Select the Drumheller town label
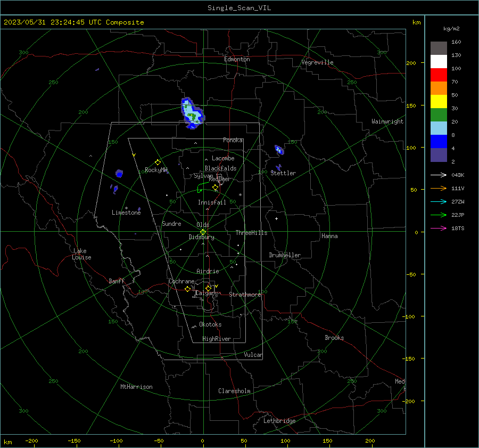This screenshot has height=448, width=479. 285,255
